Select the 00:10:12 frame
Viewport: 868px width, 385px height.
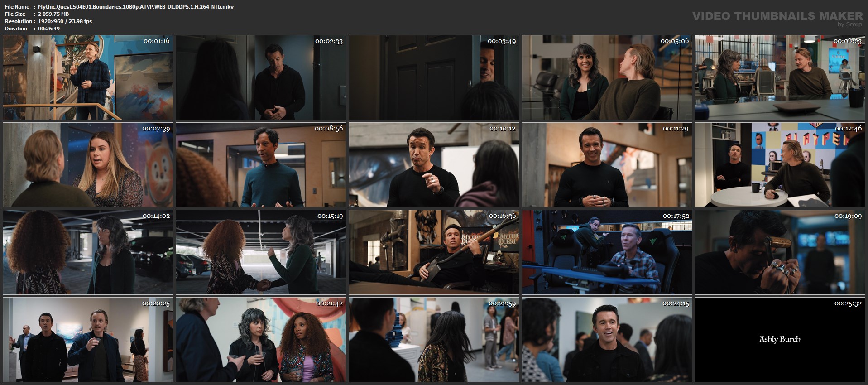[434, 165]
